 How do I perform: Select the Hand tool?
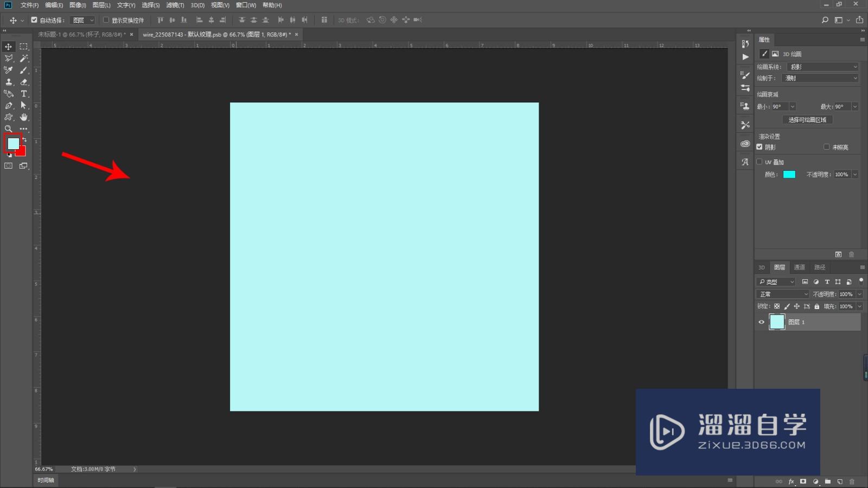[24, 117]
